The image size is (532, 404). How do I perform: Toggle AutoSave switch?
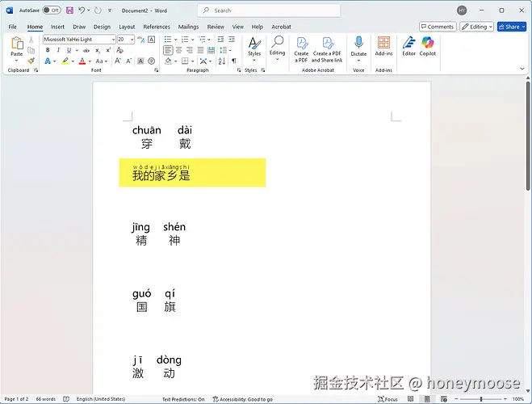pos(52,11)
